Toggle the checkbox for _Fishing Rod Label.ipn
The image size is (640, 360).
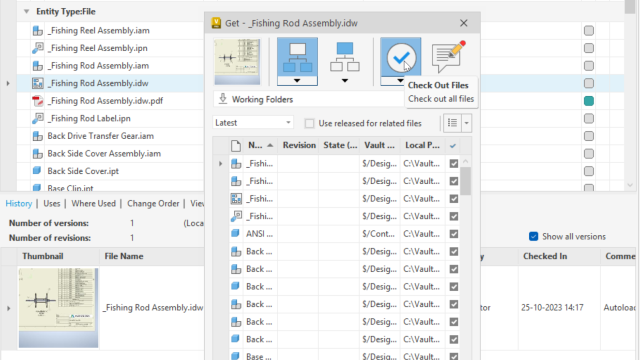point(589,118)
